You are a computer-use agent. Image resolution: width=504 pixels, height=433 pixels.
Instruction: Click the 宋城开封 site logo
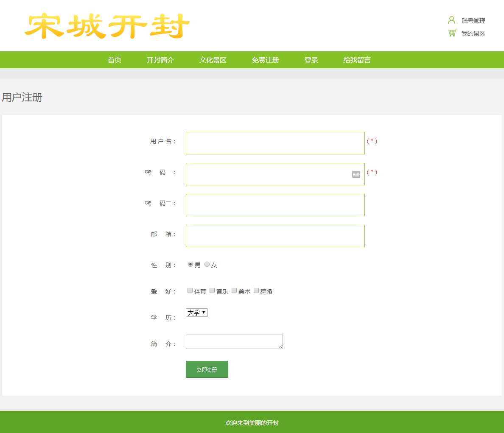(107, 26)
